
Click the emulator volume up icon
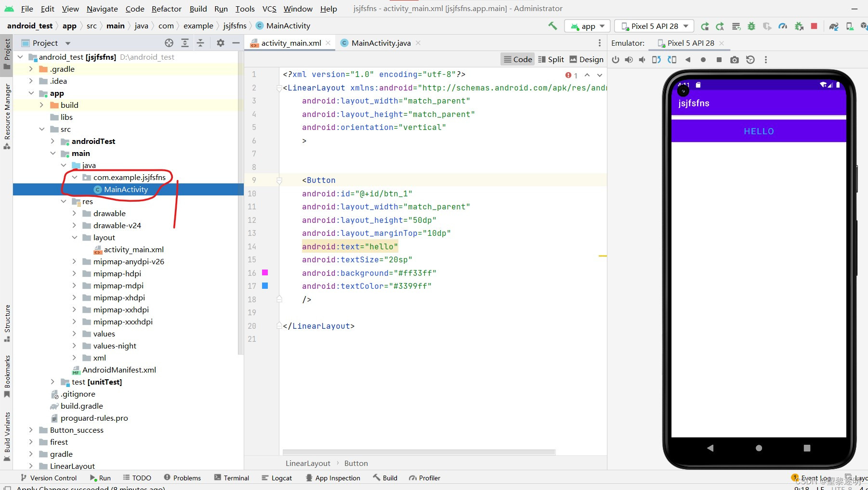629,60
